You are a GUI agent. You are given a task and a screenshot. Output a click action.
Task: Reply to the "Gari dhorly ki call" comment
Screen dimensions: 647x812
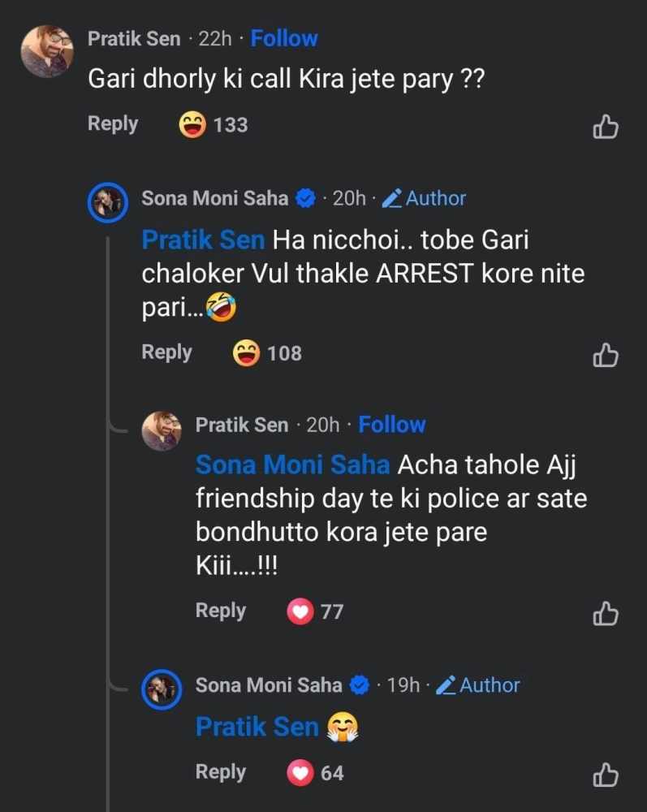tap(113, 124)
